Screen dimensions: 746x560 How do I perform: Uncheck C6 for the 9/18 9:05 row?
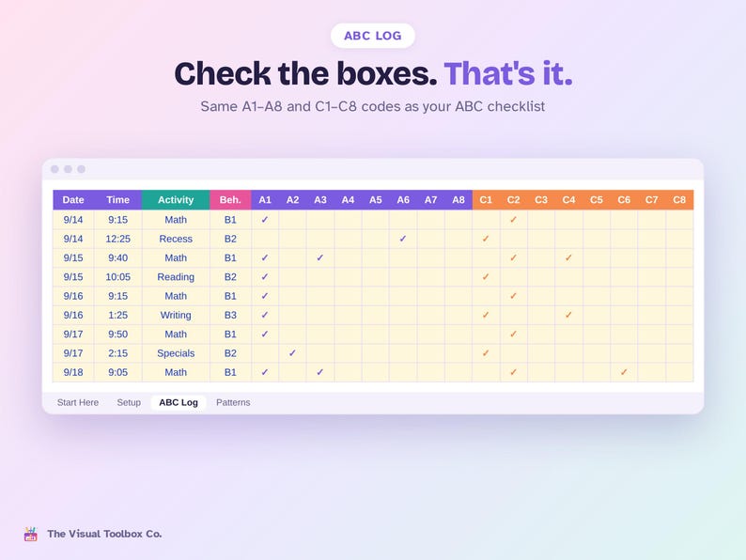[x=624, y=372]
